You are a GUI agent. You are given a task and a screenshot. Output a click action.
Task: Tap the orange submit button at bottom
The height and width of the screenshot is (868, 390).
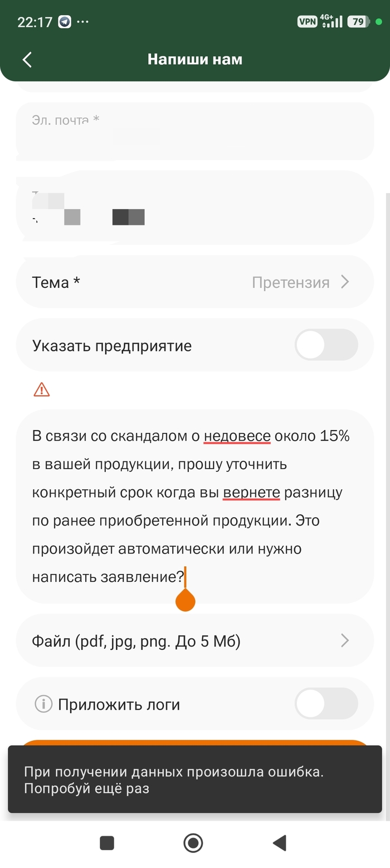coord(195,742)
